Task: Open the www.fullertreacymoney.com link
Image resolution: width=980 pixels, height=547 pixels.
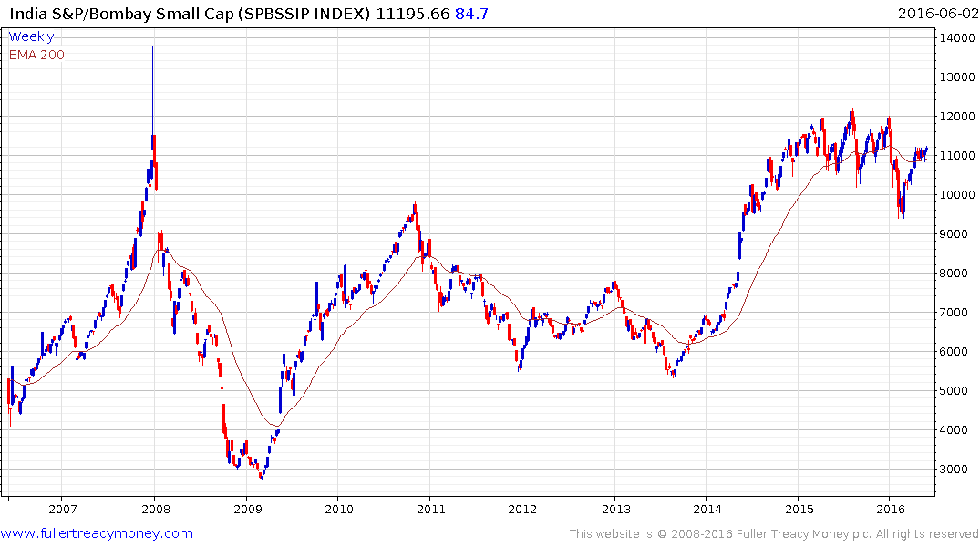Action: click(x=97, y=533)
